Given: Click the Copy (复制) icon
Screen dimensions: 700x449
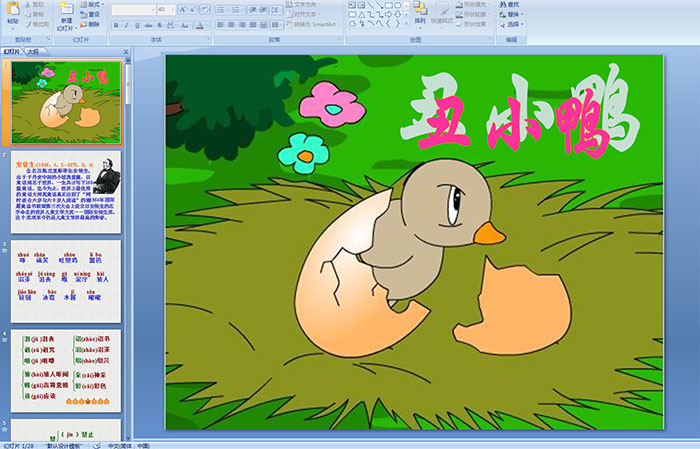Looking at the screenshot, I should click(29, 14).
